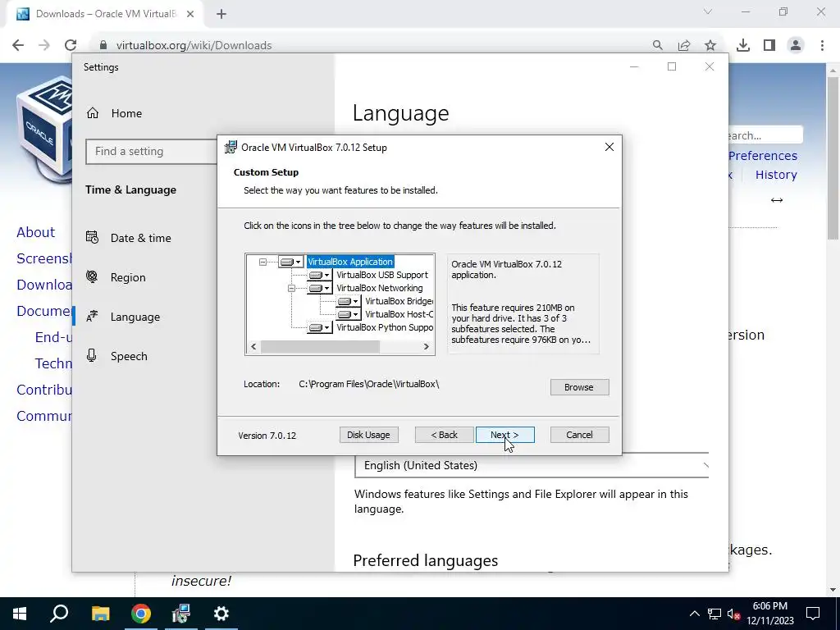
Task: Open VirtualBox Networking feature dropdown
Action: tap(320, 288)
